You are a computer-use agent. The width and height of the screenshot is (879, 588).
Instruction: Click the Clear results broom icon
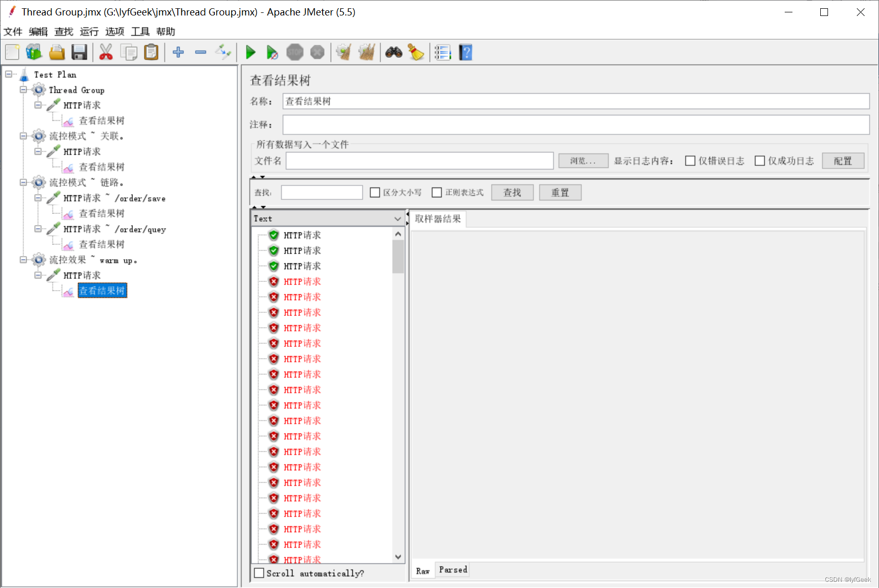click(x=344, y=52)
